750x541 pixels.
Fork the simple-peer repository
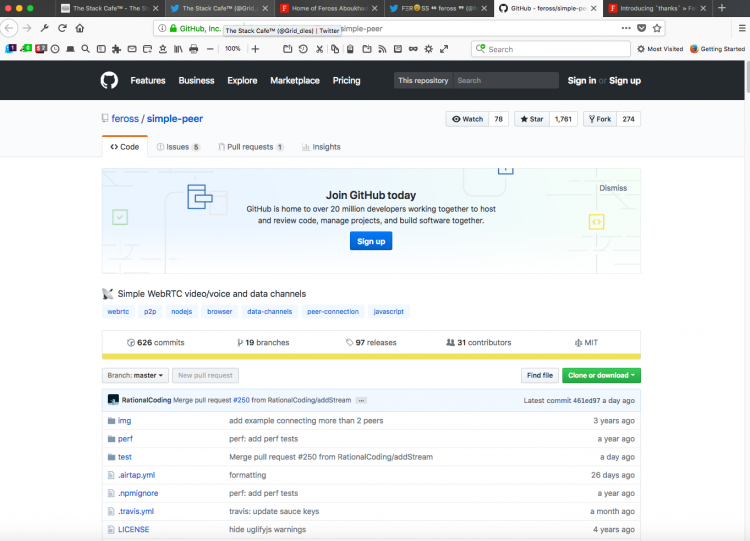tap(600, 119)
